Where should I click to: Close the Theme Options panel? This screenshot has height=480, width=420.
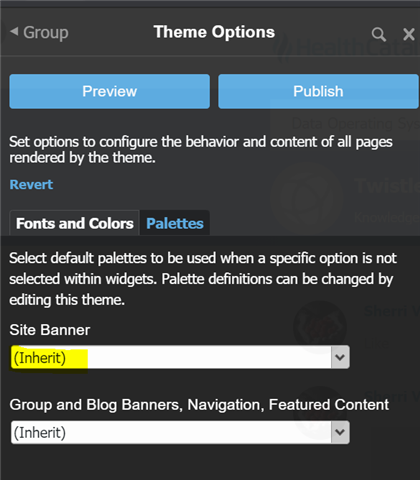pos(409,34)
